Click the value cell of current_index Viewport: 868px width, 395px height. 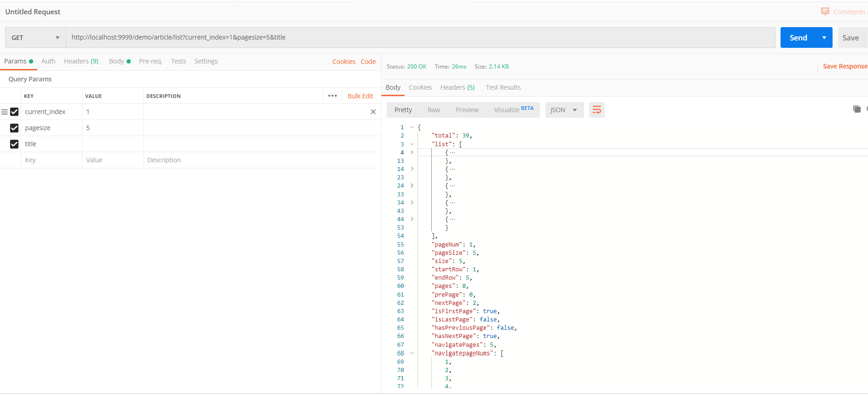pos(113,112)
